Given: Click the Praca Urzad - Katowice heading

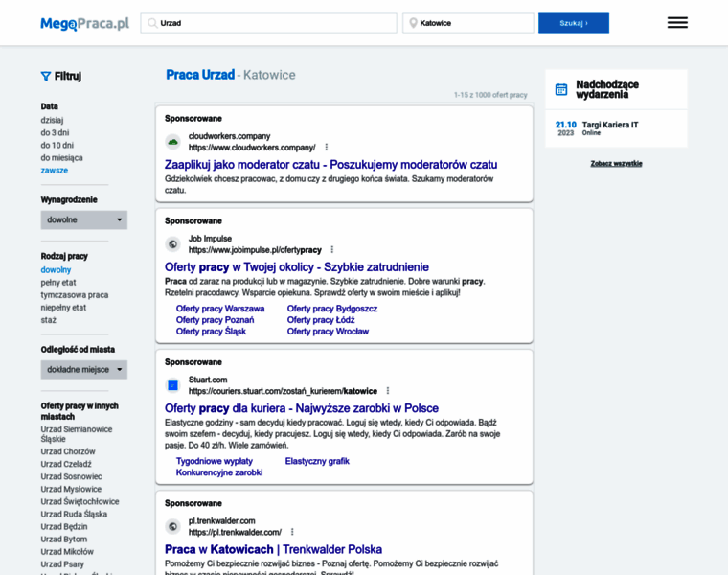Looking at the screenshot, I should [x=231, y=75].
